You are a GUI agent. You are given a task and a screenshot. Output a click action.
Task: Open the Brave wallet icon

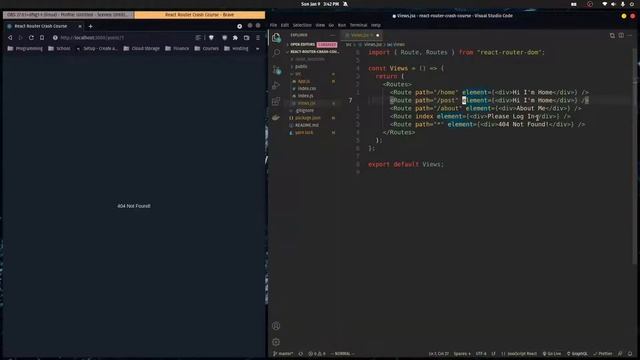tap(247, 38)
